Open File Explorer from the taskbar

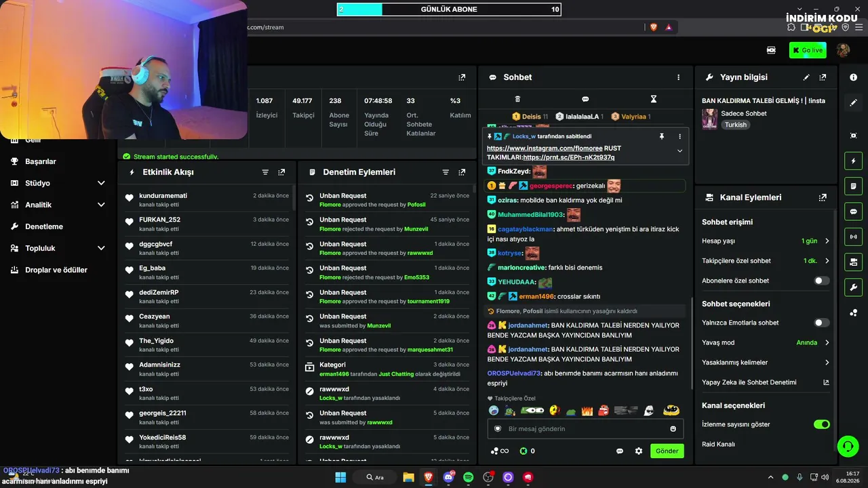[408, 477]
